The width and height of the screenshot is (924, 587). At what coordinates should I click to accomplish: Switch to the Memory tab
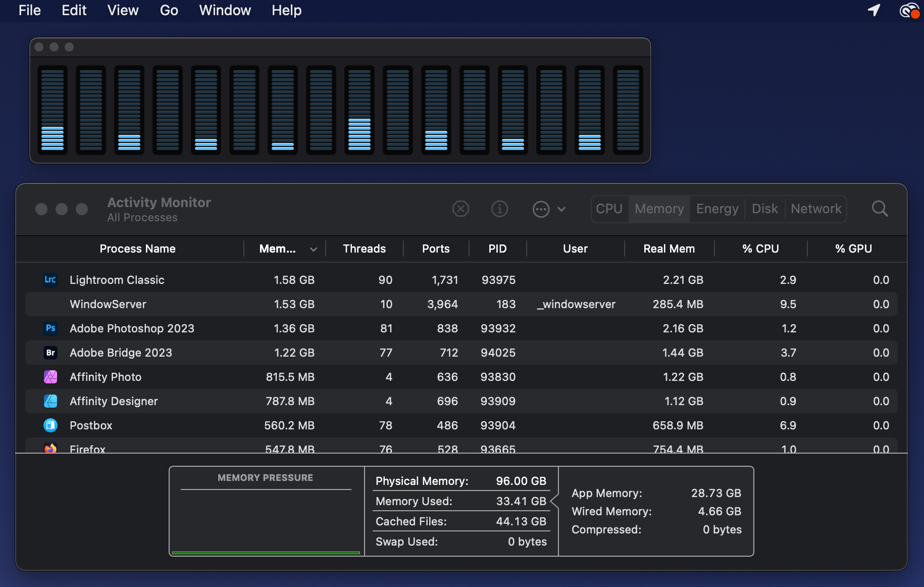659,209
